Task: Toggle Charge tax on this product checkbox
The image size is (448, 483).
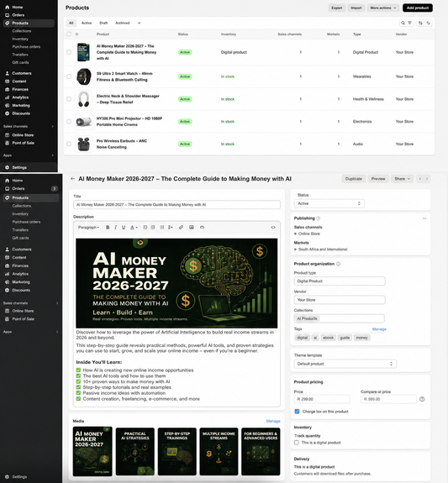Action: [x=297, y=412]
